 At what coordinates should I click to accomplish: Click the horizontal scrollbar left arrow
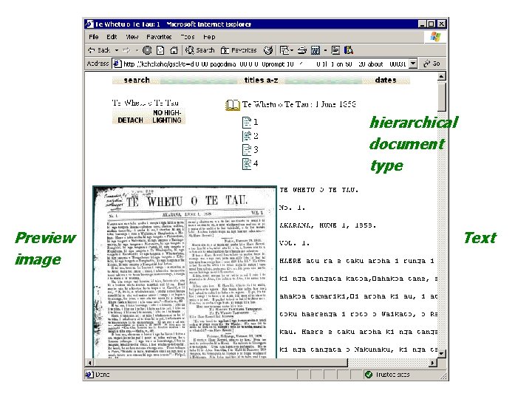pos(89,363)
